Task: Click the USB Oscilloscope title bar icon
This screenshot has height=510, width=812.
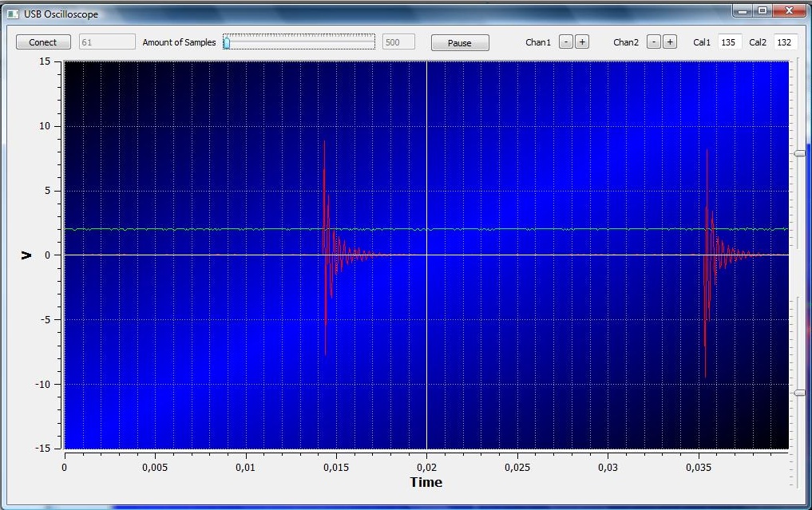Action: (x=13, y=14)
